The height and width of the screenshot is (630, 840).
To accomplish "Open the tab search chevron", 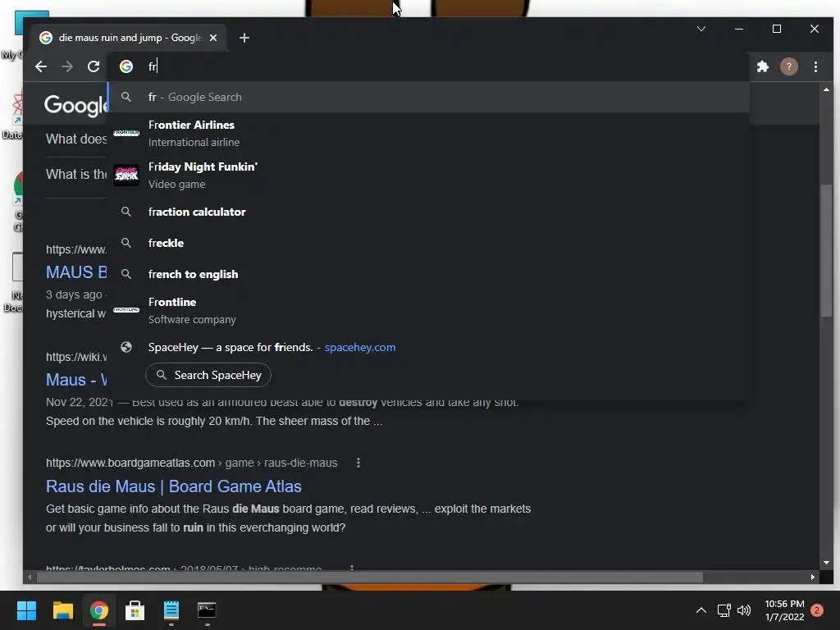I will (701, 29).
